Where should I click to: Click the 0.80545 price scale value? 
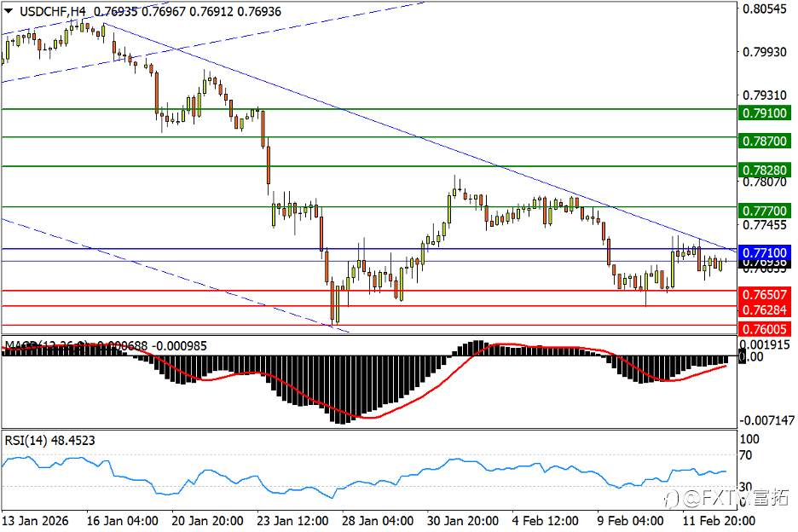click(x=765, y=9)
